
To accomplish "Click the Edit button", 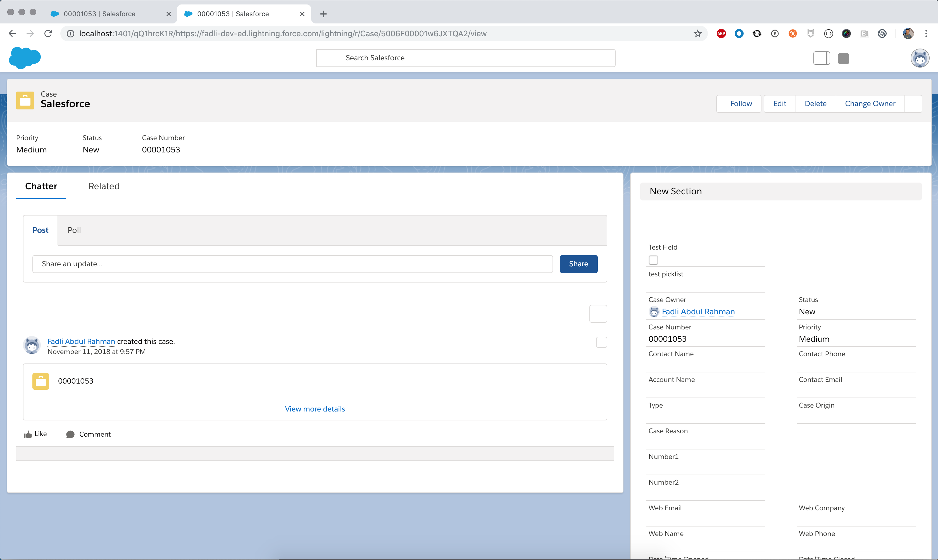I will coord(780,104).
